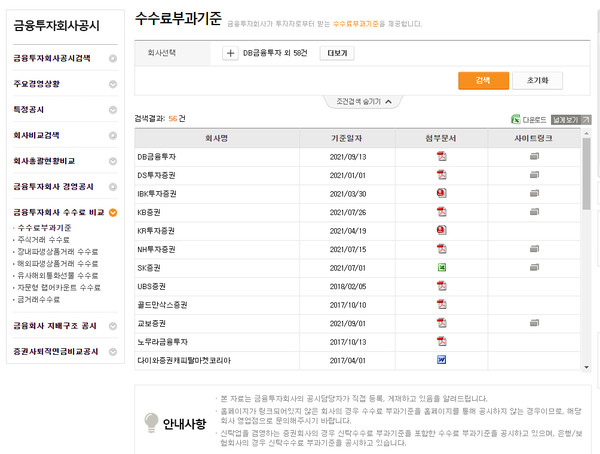The image size is (600, 454).
Task: Open 교보증권 site link icon
Action: [534, 323]
